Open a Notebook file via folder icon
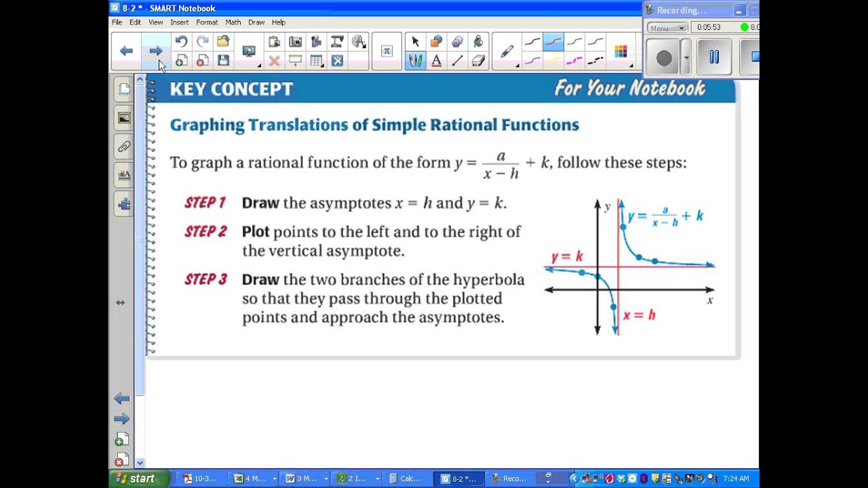The height and width of the screenshot is (488, 868). click(x=223, y=41)
